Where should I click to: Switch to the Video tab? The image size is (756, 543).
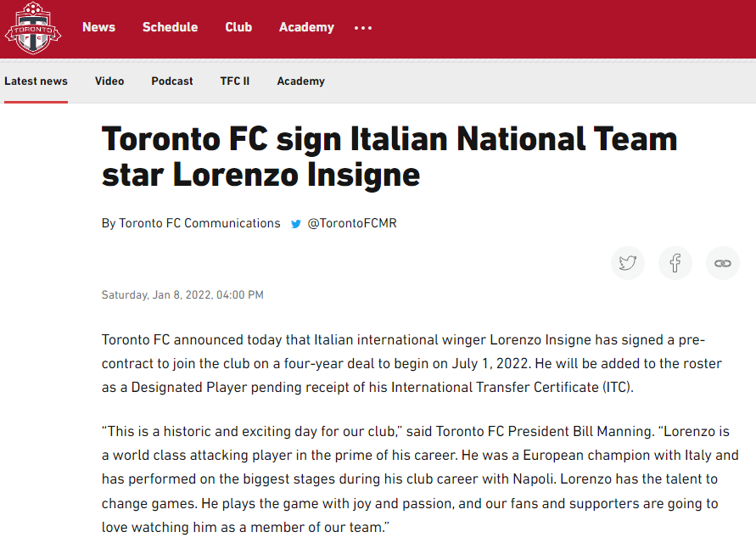point(109,81)
